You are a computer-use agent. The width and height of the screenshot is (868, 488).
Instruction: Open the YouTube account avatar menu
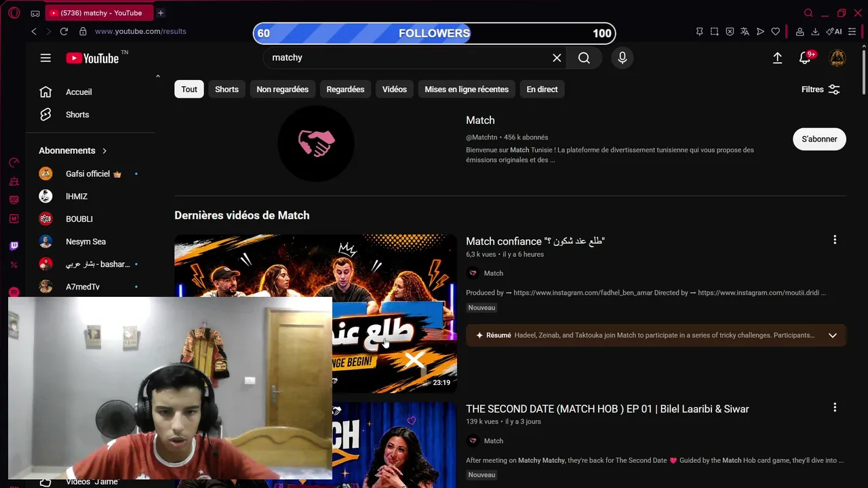(837, 58)
